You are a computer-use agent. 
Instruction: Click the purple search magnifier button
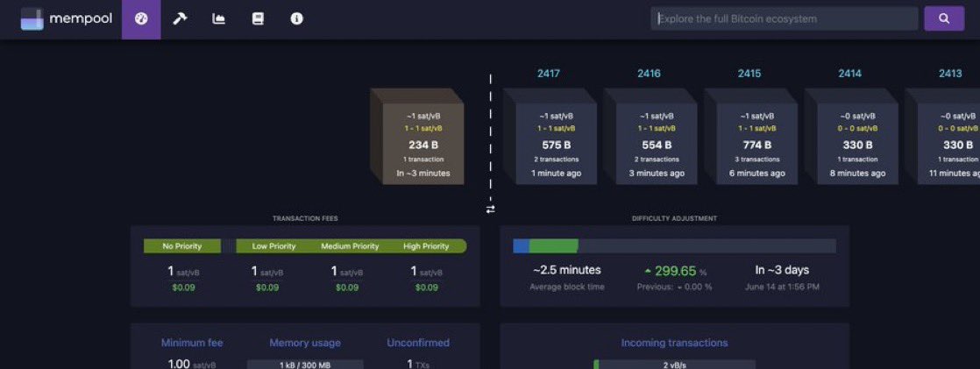[x=944, y=18]
